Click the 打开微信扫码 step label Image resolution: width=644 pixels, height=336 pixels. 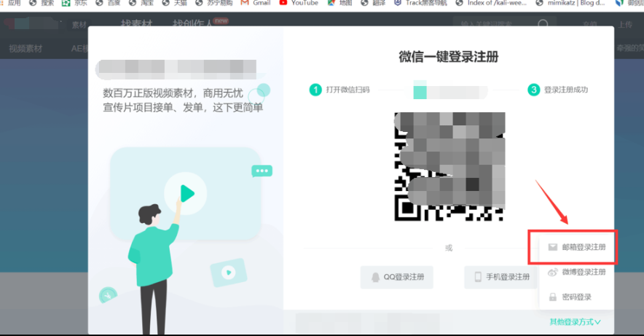click(348, 90)
